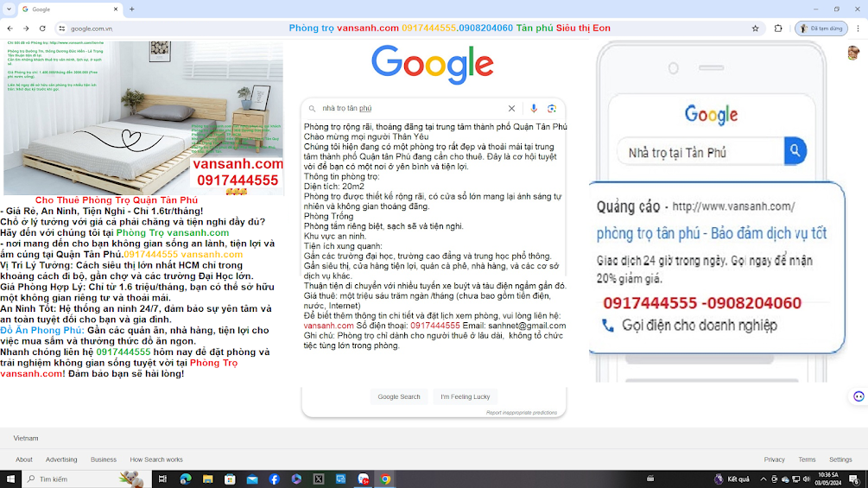Open volume control speaker icon in the tray
The width and height of the screenshot is (868, 488).
pos(806,479)
